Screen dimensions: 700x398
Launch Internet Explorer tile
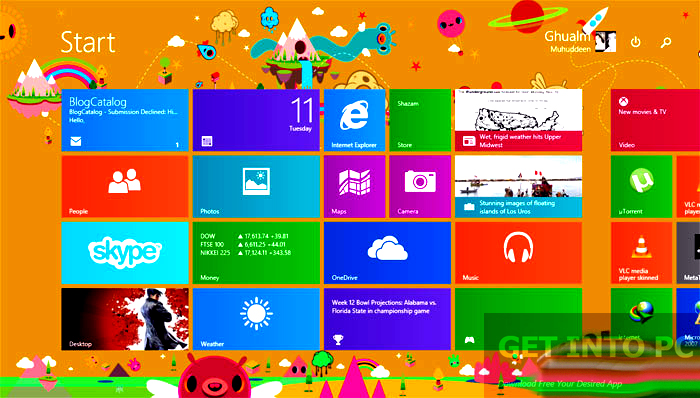click(x=354, y=120)
